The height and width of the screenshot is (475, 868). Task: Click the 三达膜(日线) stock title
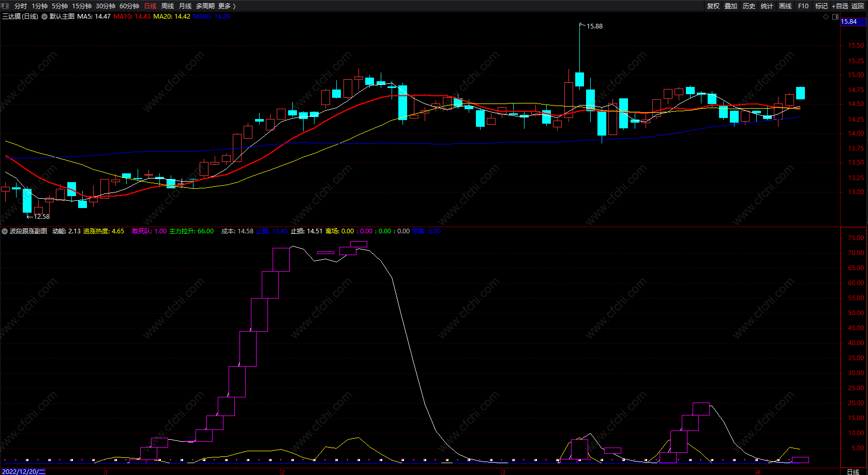point(20,17)
